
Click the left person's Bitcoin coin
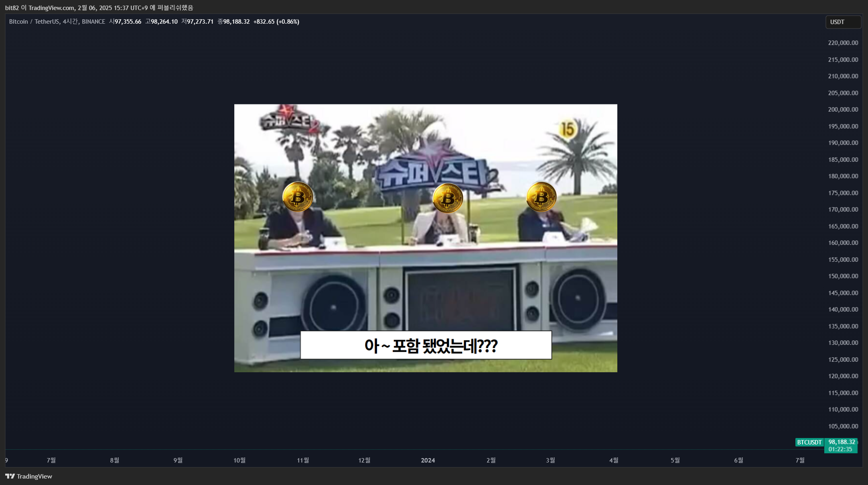298,197
